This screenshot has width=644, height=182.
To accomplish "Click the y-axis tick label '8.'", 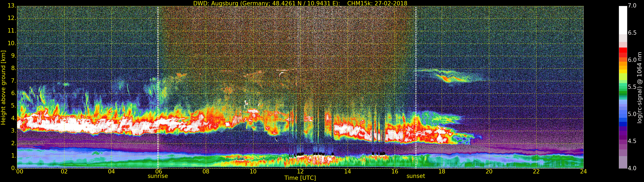I will tap(14, 68).
